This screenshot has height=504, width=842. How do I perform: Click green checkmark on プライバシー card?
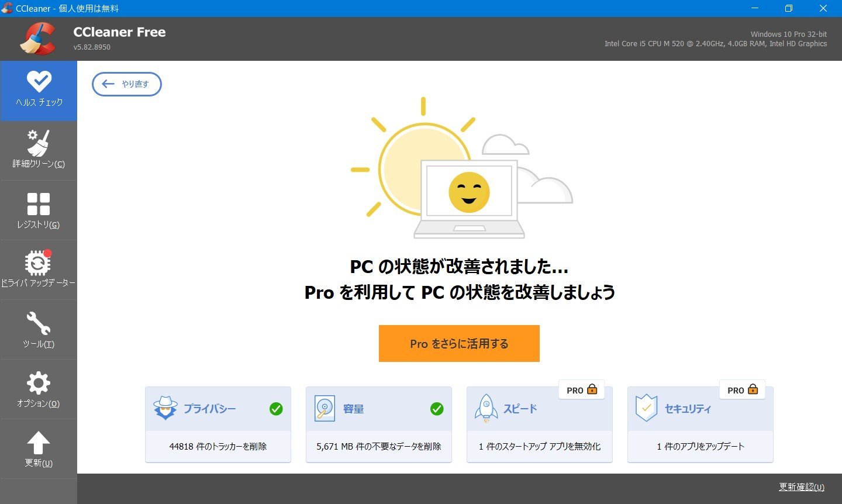(x=276, y=409)
